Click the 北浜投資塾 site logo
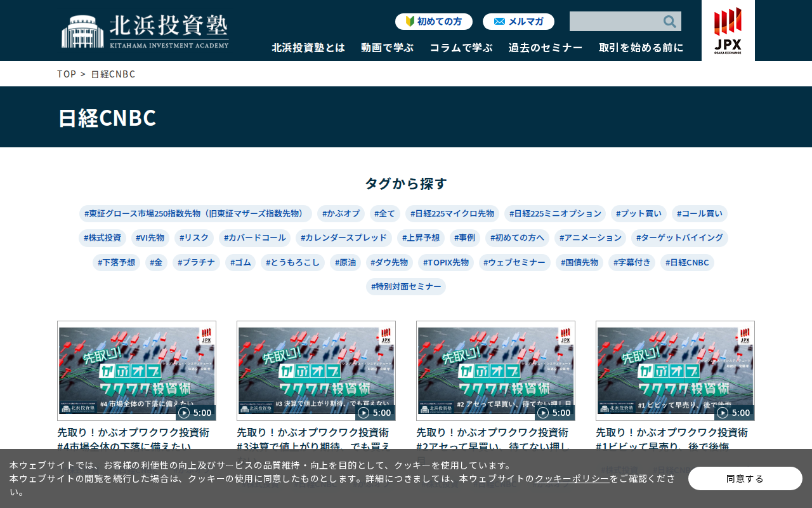Screen dimensions: 812x508 pos(145,31)
